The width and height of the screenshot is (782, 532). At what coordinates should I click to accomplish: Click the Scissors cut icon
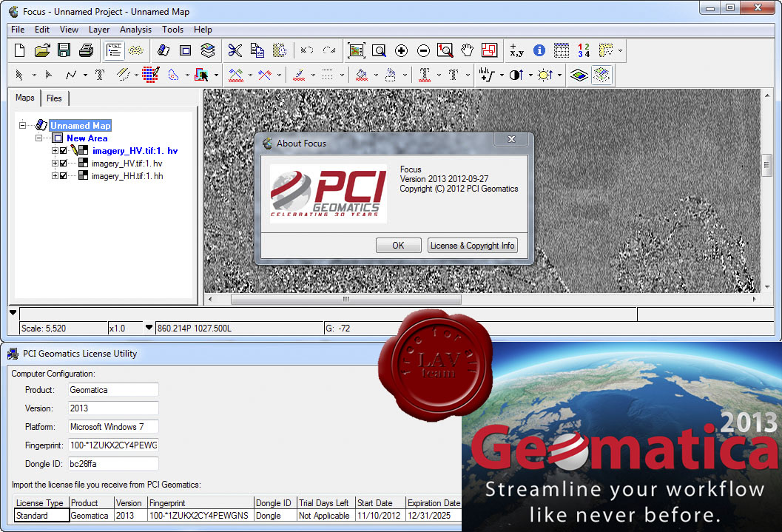(x=235, y=50)
